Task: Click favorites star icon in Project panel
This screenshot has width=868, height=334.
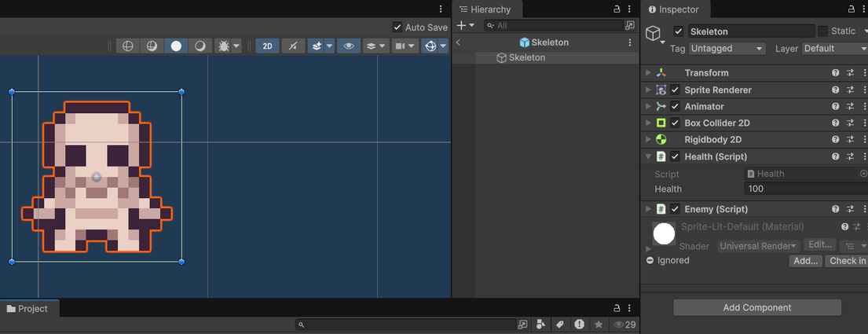Action: (x=599, y=325)
